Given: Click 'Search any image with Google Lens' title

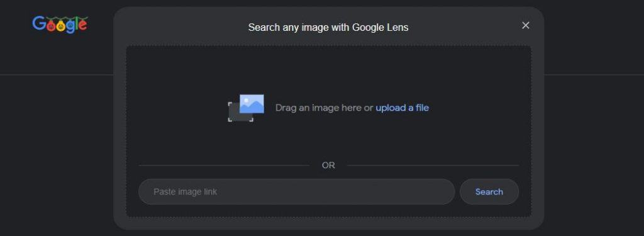Looking at the screenshot, I should [x=328, y=28].
